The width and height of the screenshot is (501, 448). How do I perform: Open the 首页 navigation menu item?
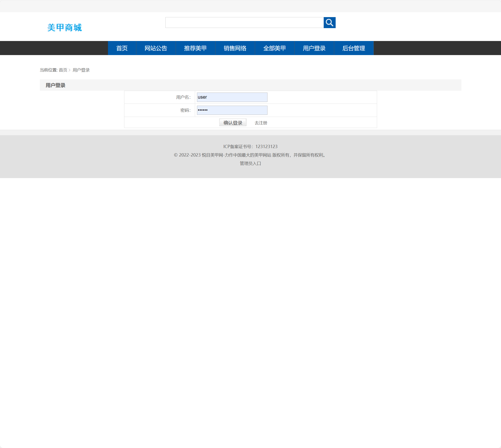(122, 48)
